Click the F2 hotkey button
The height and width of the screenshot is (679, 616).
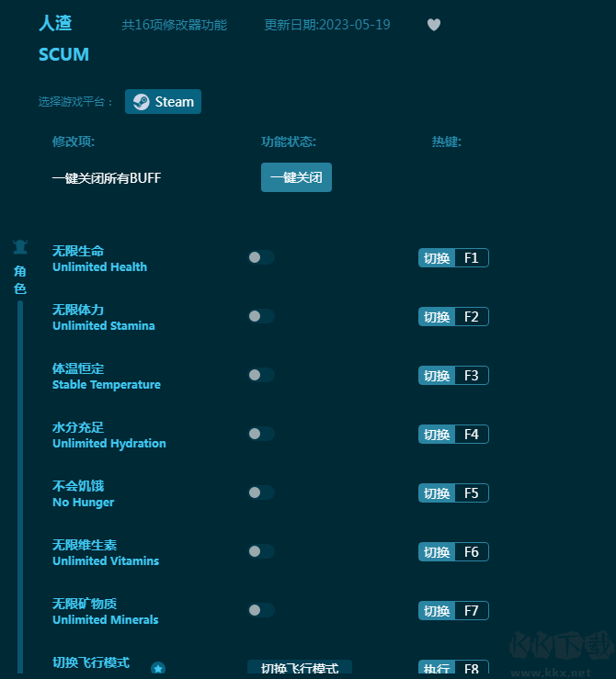point(453,317)
